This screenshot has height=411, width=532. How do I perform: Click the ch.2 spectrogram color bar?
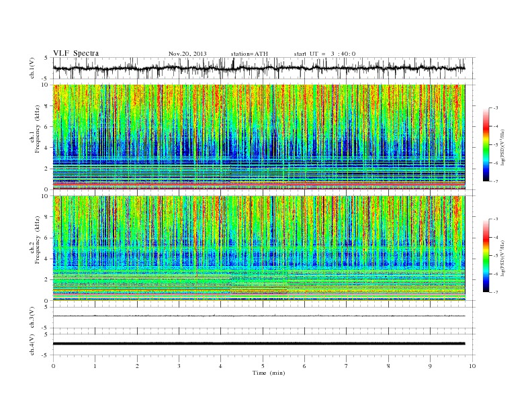486,255
